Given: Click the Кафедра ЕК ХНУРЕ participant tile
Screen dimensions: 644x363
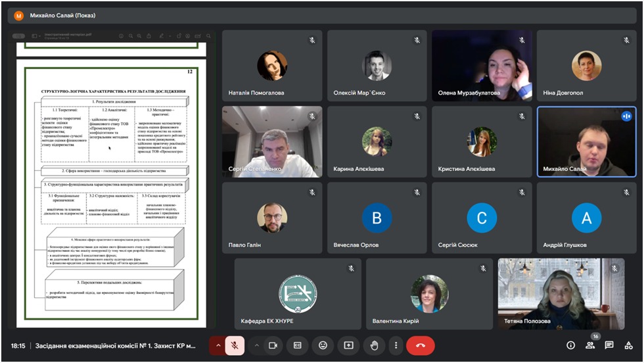Looking at the screenshot, I should tap(298, 293).
